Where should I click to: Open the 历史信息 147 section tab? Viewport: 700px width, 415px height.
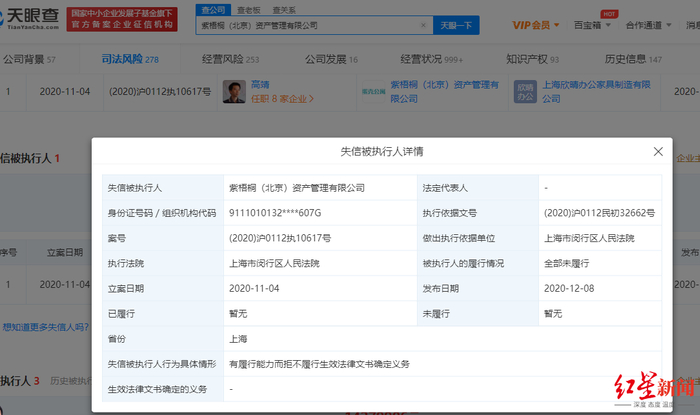coord(633,59)
